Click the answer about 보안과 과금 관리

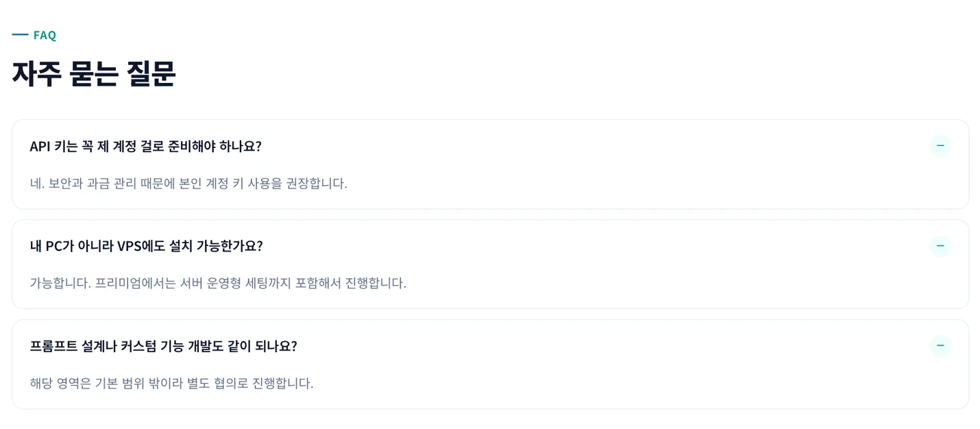point(188,183)
